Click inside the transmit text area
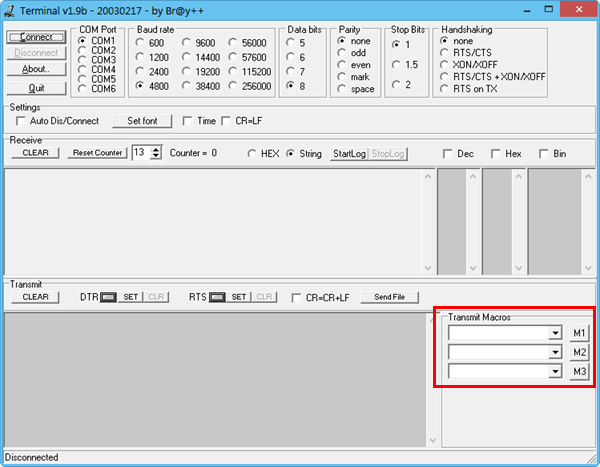Screen dimensions: 600x467 tap(215, 380)
